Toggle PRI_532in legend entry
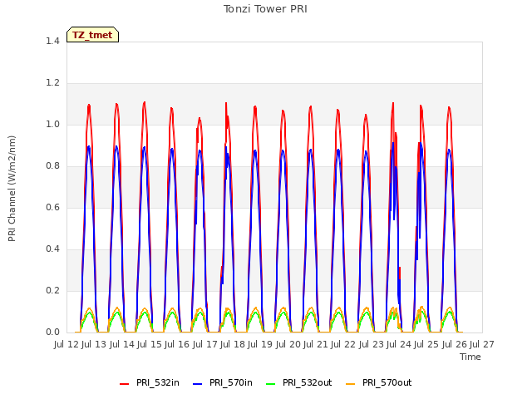The height and width of the screenshot is (399, 532). tap(150, 383)
